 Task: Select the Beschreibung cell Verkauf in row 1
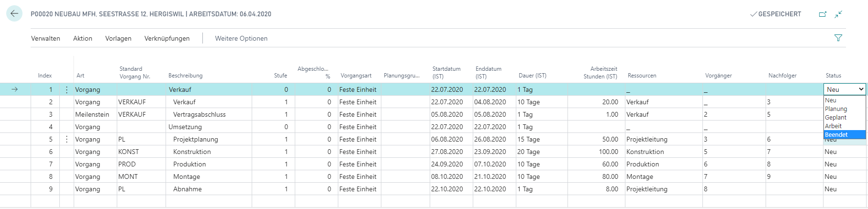click(x=209, y=89)
